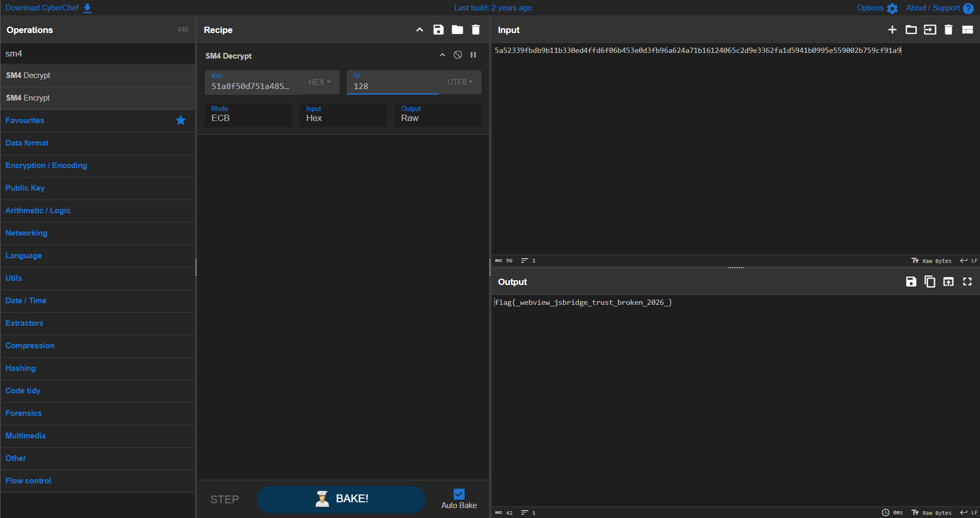Viewport: 980px width, 518px height.
Task: Save output to file
Action: (x=911, y=282)
